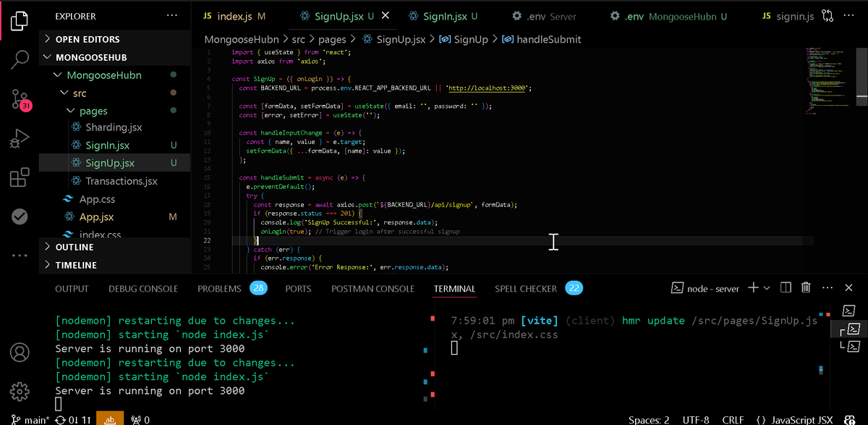The width and height of the screenshot is (868, 425).
Task: Close the bottom panel
Action: 850,288
